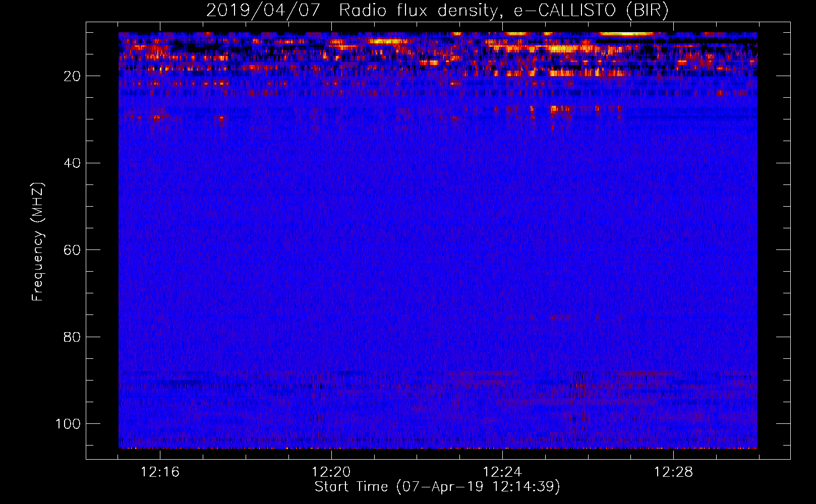Click the 20 MHz frequency tick label
The height and width of the screenshot is (504, 816).
coord(72,76)
